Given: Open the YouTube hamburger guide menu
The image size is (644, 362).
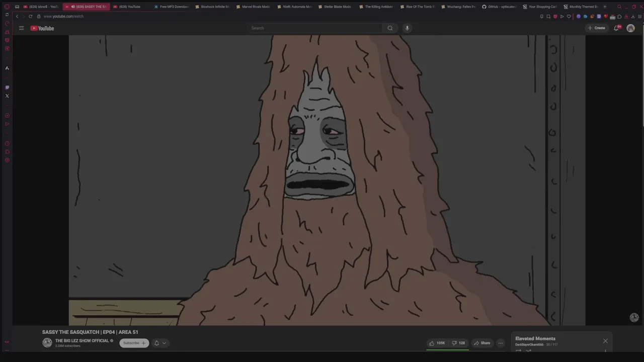Looking at the screenshot, I should click(x=21, y=28).
